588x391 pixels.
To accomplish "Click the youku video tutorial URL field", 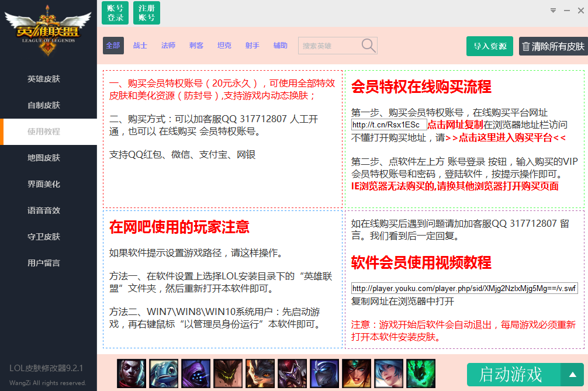I will (464, 288).
